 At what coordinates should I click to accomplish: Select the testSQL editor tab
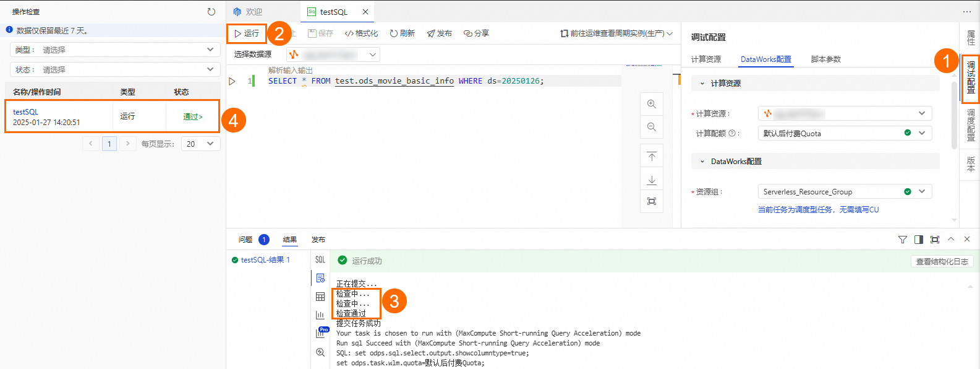coord(333,12)
